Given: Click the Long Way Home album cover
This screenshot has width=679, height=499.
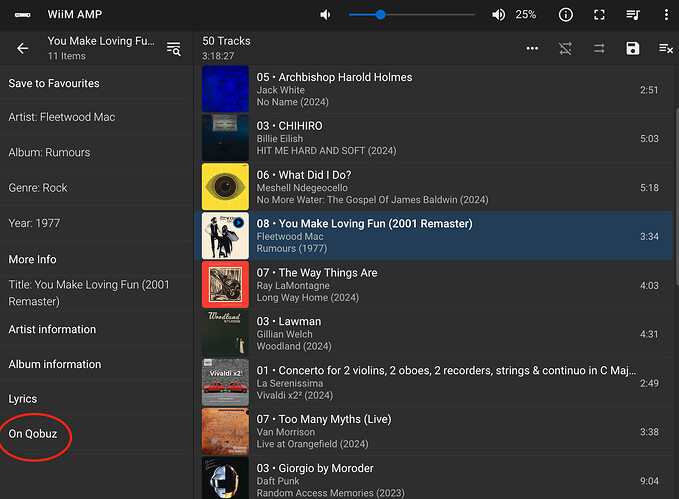Looking at the screenshot, I should pos(225,285).
